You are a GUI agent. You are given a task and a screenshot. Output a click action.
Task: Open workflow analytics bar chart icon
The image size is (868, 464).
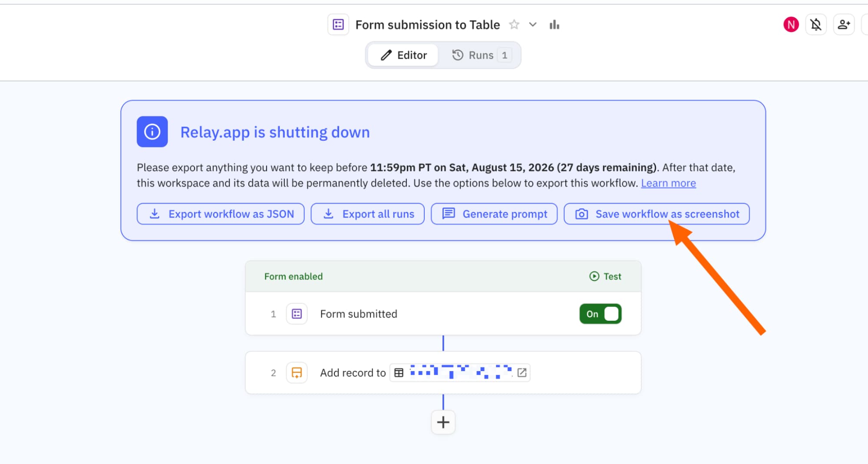point(554,25)
